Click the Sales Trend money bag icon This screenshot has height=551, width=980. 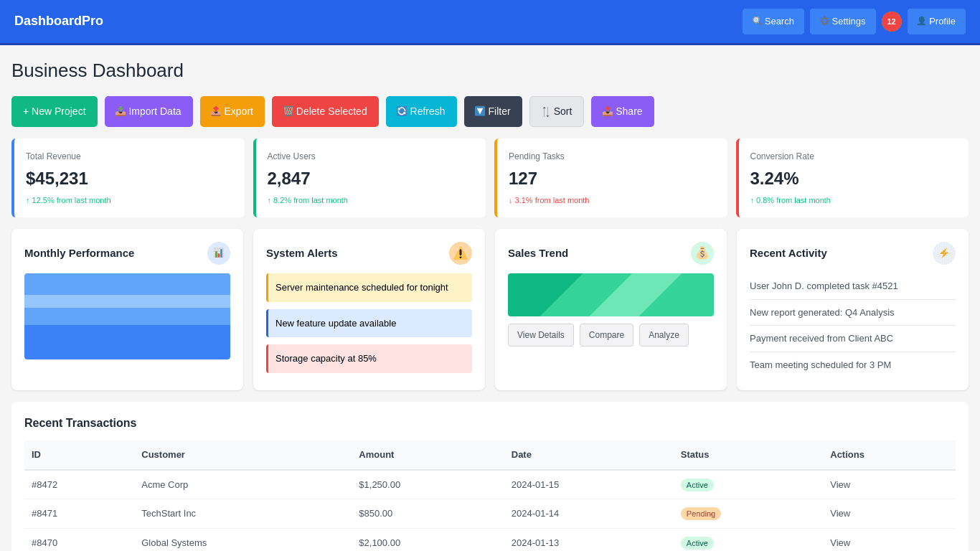702,253
